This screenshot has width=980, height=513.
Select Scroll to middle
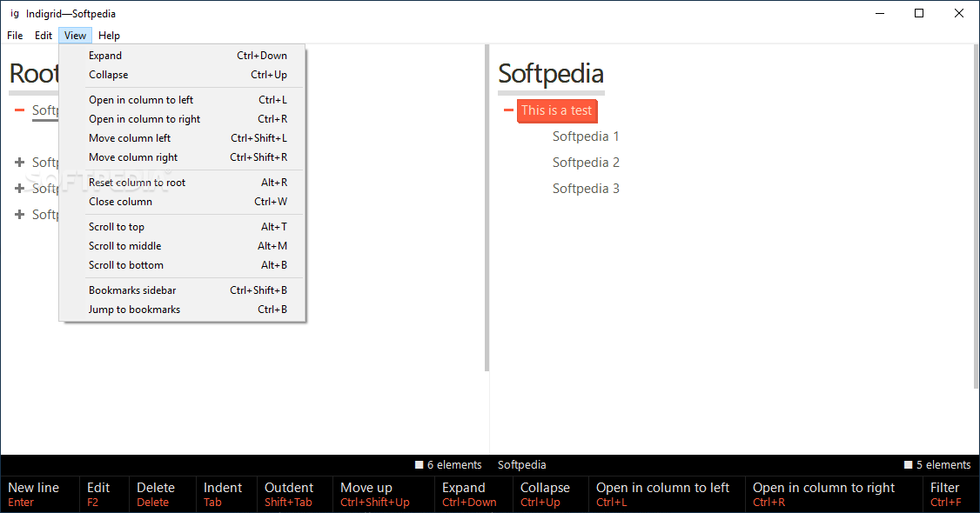point(182,246)
